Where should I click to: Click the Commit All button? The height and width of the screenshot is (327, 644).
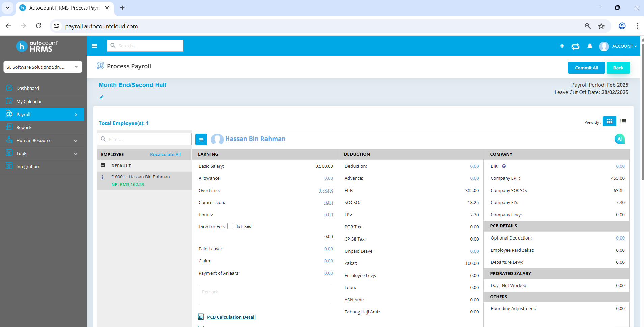(x=586, y=68)
